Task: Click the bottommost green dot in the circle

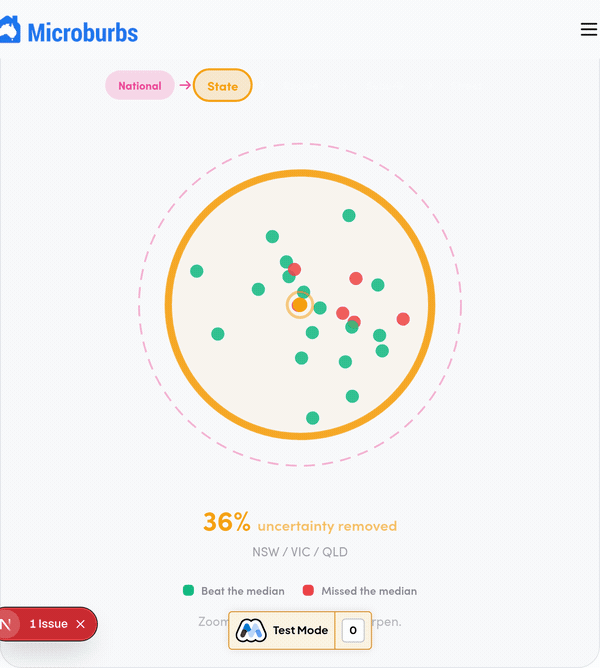Action: tap(313, 418)
